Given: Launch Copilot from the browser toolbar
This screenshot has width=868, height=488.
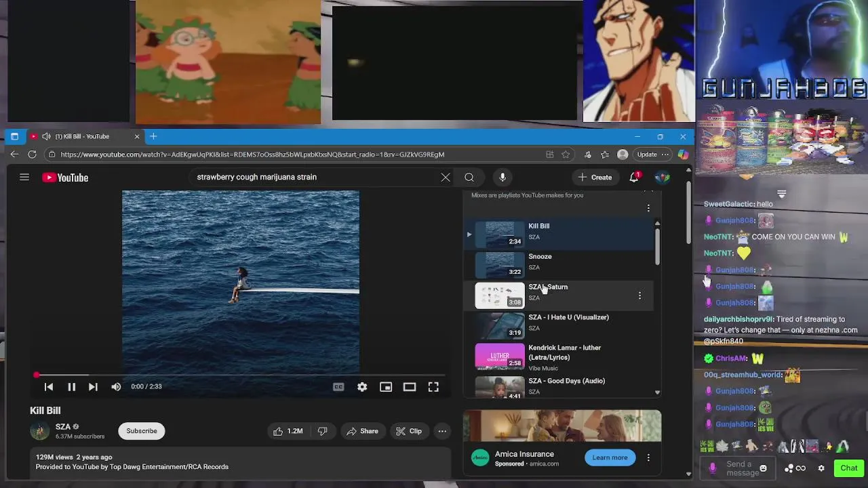Looking at the screenshot, I should tap(683, 155).
